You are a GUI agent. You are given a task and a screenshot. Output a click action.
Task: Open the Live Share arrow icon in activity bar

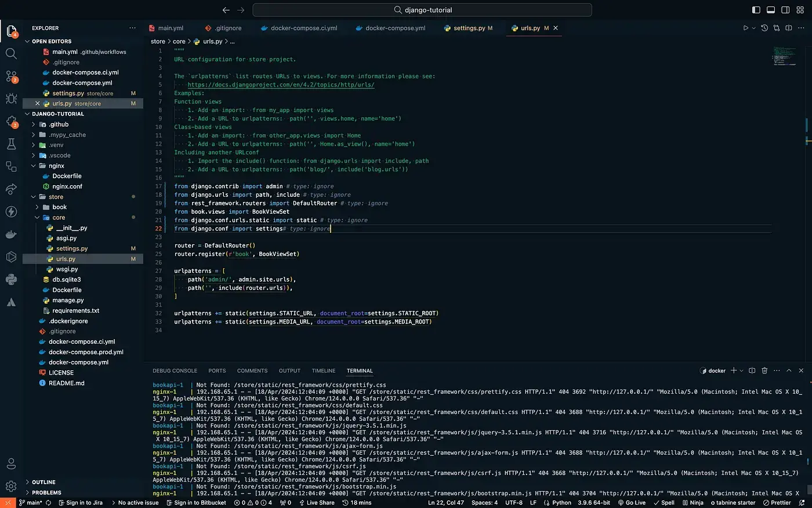(11, 189)
